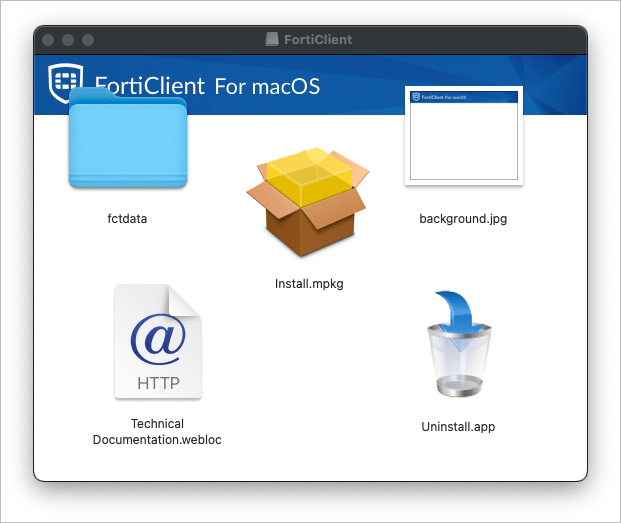Minimize the FortiClient window
This screenshot has width=621, height=523.
tap(68, 40)
